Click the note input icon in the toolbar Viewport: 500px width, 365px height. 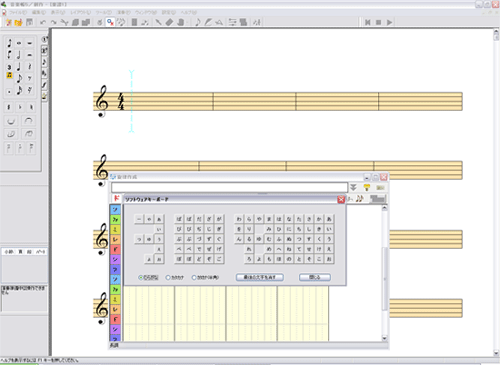click(198, 22)
